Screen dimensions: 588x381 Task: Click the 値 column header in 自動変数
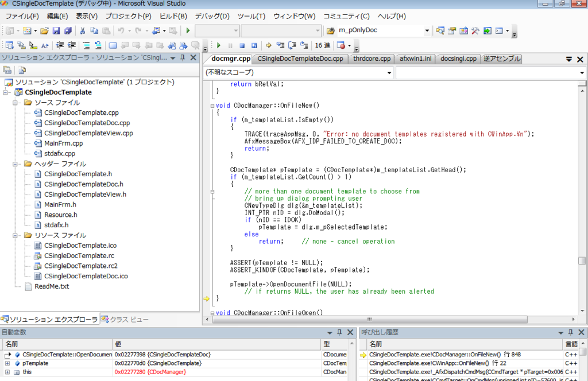coord(216,344)
